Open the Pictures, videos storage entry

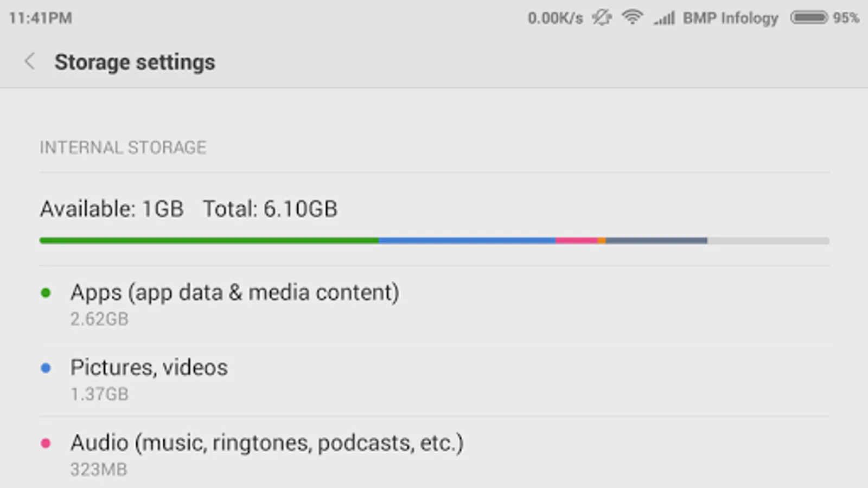pyautogui.click(x=149, y=368)
